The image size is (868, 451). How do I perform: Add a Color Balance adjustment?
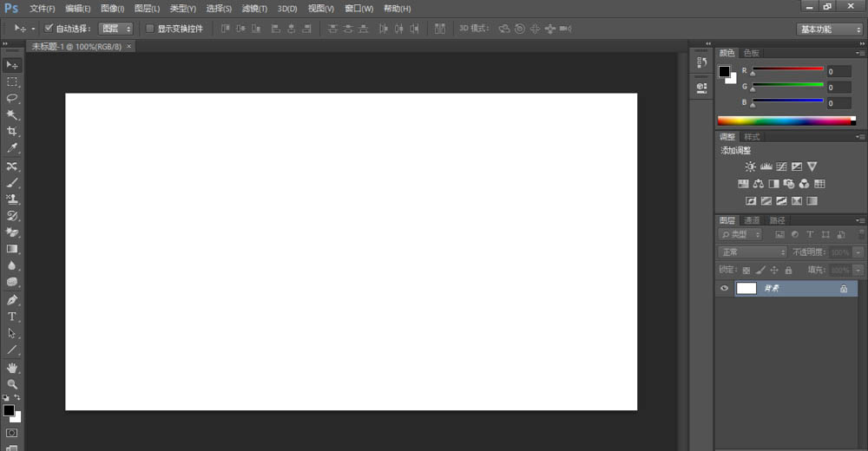coord(759,184)
